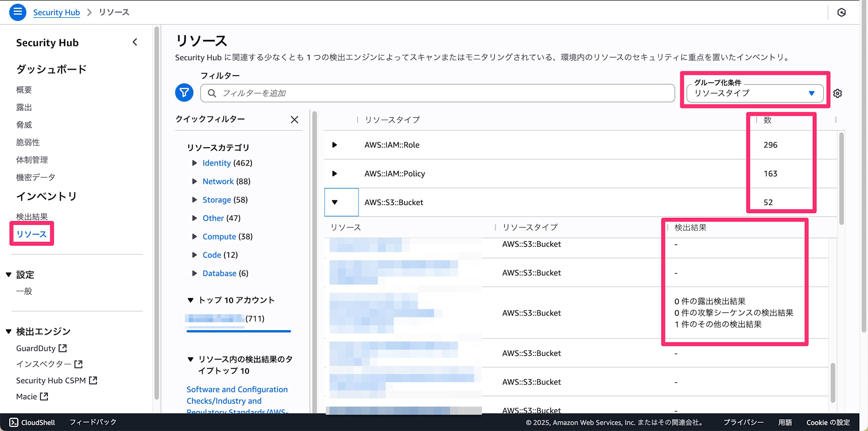The width and height of the screenshot is (868, 431).
Task: Open 検出結果 under インベントリ
Action: point(32,216)
